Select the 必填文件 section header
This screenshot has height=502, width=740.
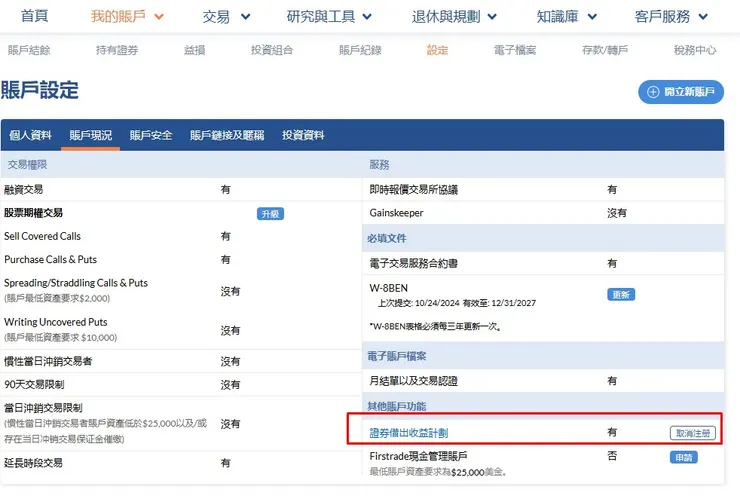pyautogui.click(x=387, y=238)
